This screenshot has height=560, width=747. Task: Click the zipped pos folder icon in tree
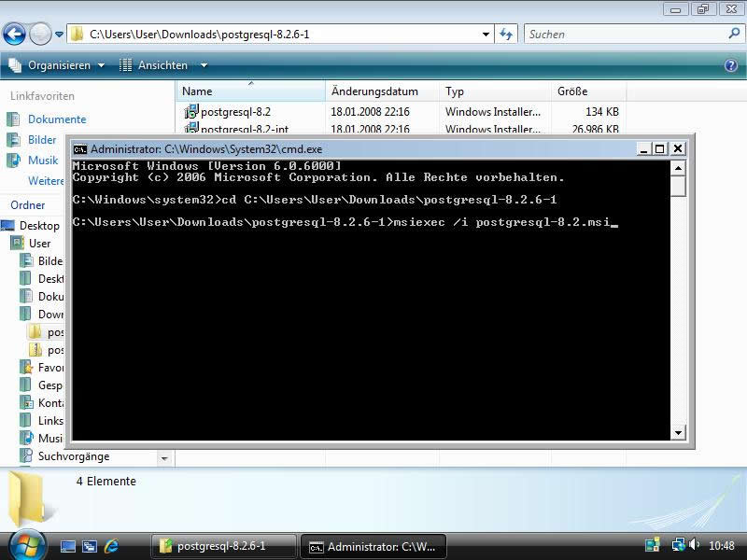(x=35, y=349)
